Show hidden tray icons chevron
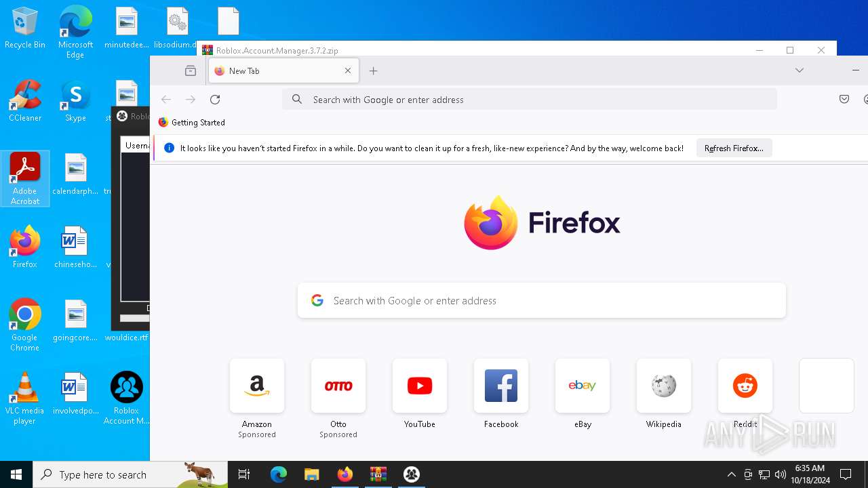The image size is (868, 488). click(731, 474)
